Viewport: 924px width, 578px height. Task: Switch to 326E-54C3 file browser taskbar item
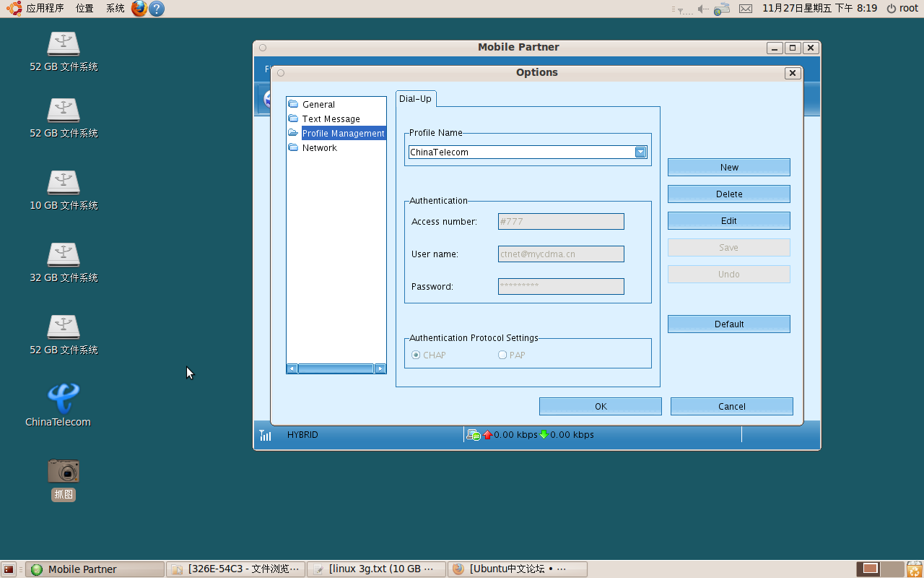(x=235, y=569)
